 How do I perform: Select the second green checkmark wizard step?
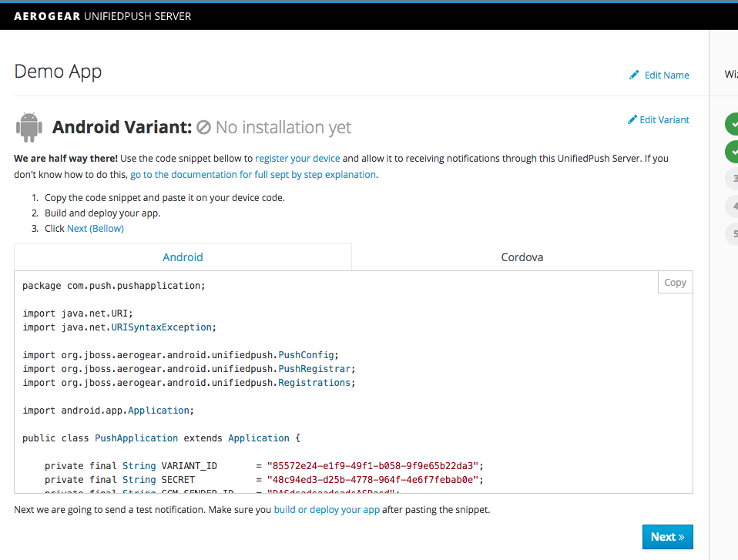(733, 151)
